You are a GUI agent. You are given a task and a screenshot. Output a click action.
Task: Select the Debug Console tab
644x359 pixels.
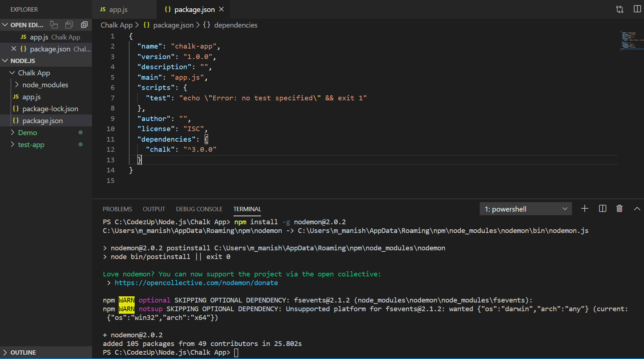pyautogui.click(x=199, y=209)
